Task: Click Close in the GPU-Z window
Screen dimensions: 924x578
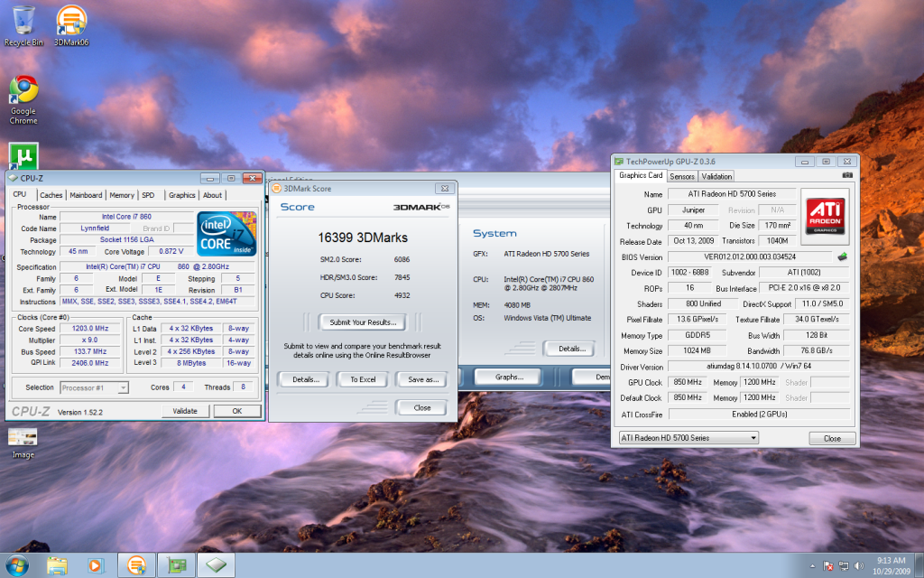Action: click(x=832, y=438)
